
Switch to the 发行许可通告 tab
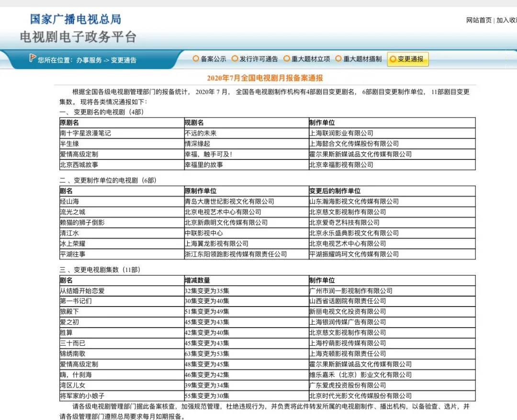tap(255, 59)
